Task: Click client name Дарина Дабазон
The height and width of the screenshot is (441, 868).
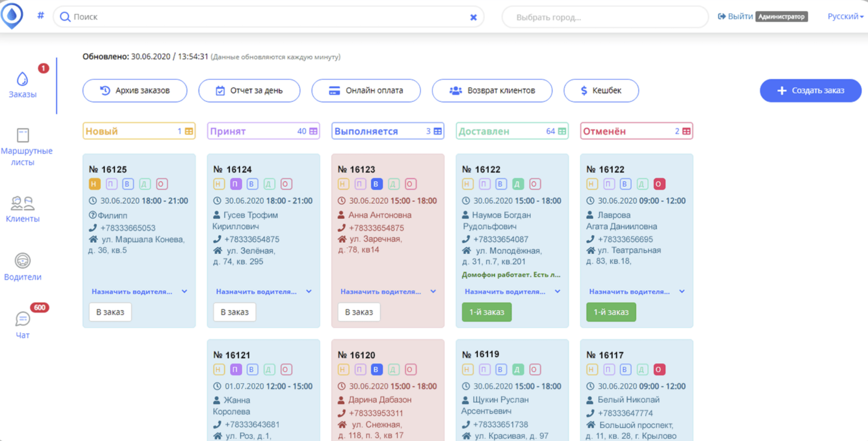Action: 380,400
